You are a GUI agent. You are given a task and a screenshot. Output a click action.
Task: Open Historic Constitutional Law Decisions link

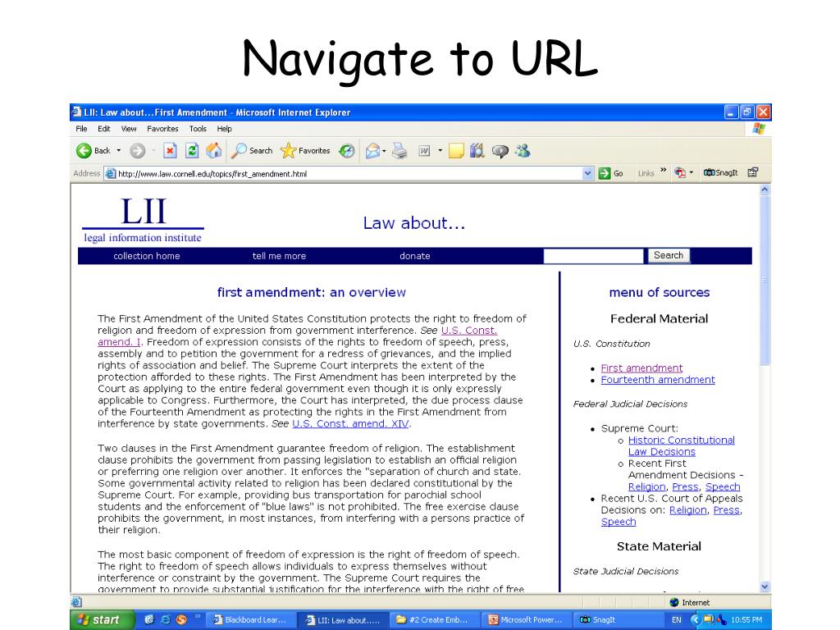click(x=681, y=445)
